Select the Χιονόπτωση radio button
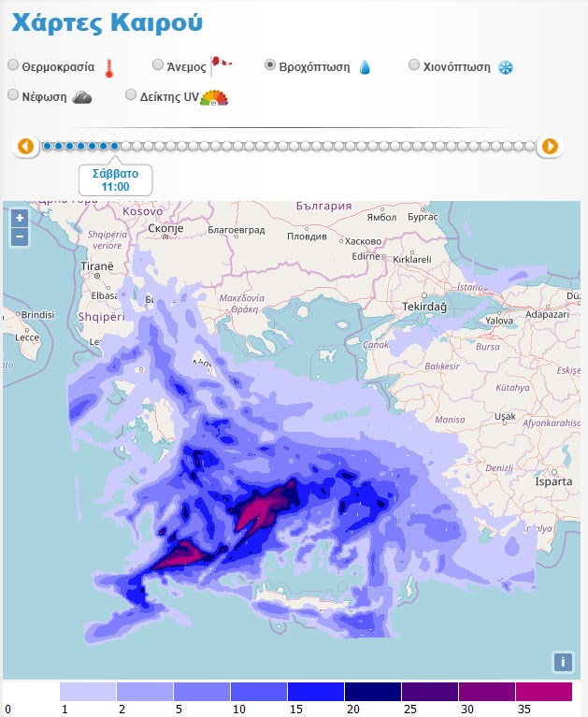Viewport: 588px width, 717px height. 414,65
